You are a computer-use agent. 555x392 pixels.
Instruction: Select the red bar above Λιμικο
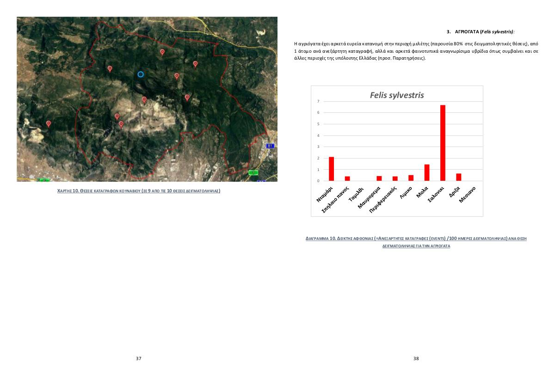[x=411, y=178]
